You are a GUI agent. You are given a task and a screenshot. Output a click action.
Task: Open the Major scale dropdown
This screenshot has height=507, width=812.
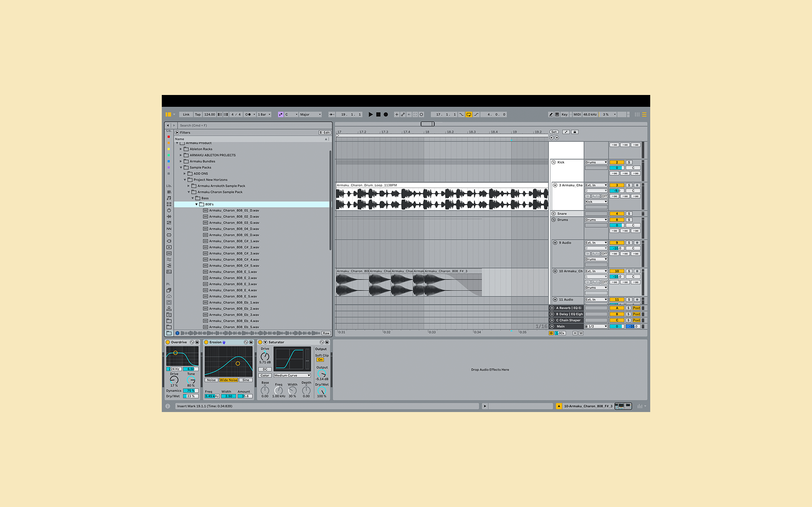pyautogui.click(x=310, y=114)
